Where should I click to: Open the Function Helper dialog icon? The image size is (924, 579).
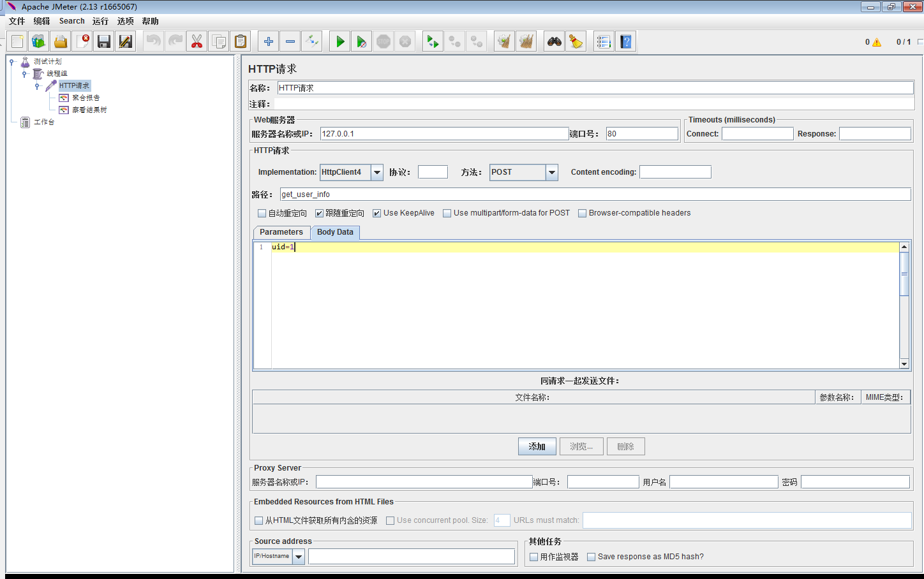click(604, 41)
